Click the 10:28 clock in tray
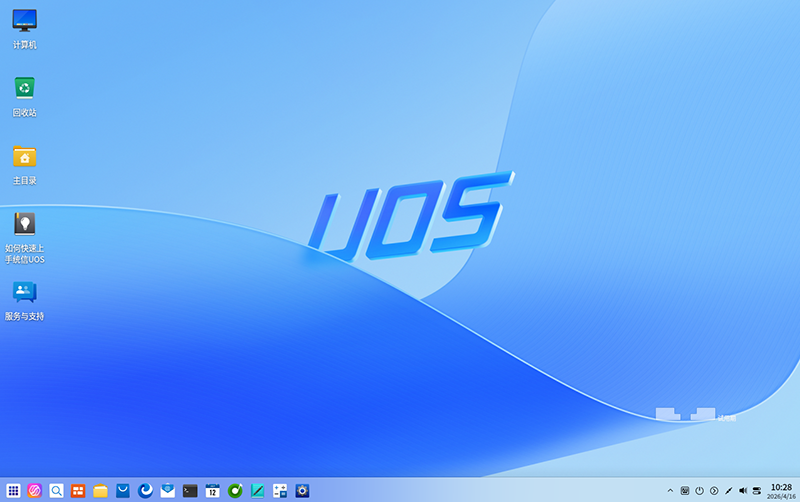The image size is (800, 502). pos(781,487)
